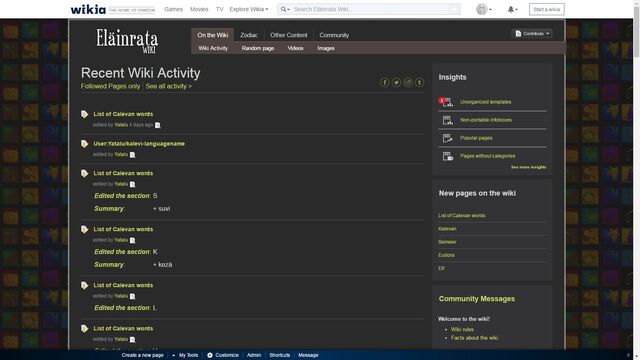Image resolution: width=640 pixels, height=360 pixels.
Task: Share the page on Facebook
Action: tap(384, 82)
